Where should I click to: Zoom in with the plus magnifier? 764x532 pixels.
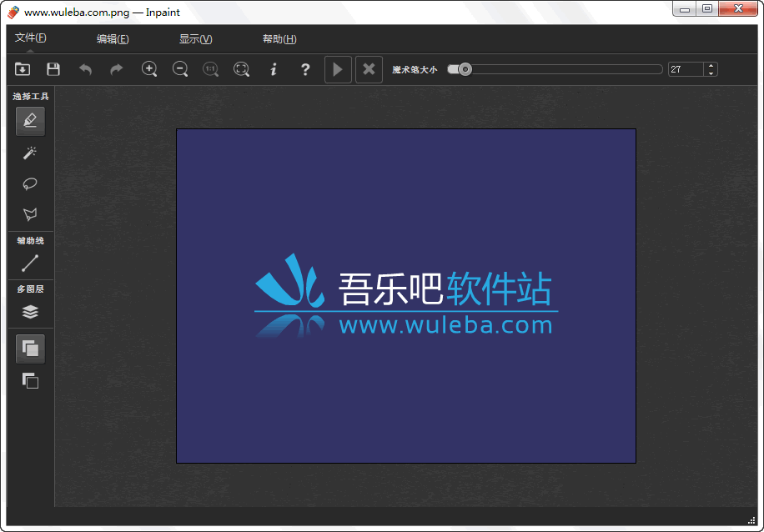149,69
